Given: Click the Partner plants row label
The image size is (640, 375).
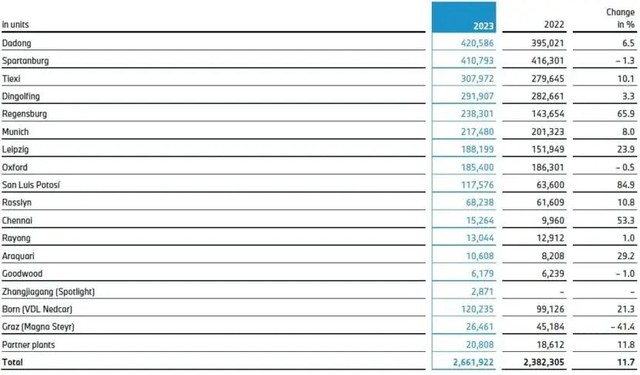Looking at the screenshot, I should click(x=28, y=345).
